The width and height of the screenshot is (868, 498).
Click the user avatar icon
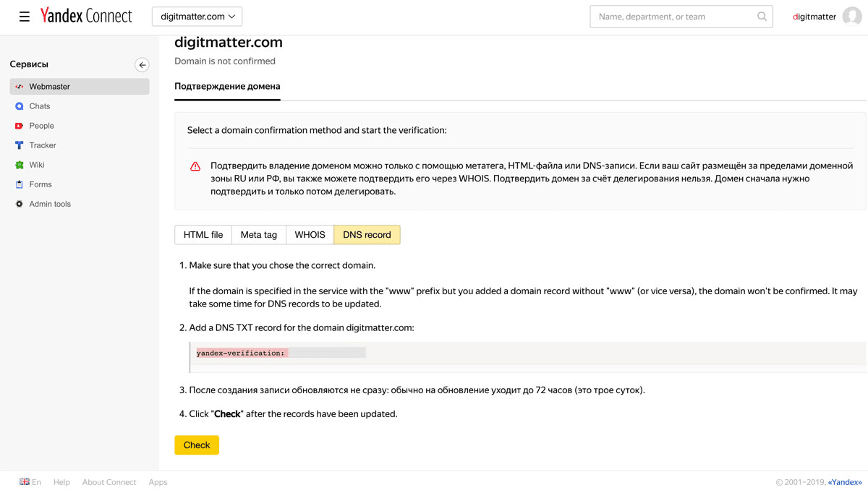tap(852, 17)
